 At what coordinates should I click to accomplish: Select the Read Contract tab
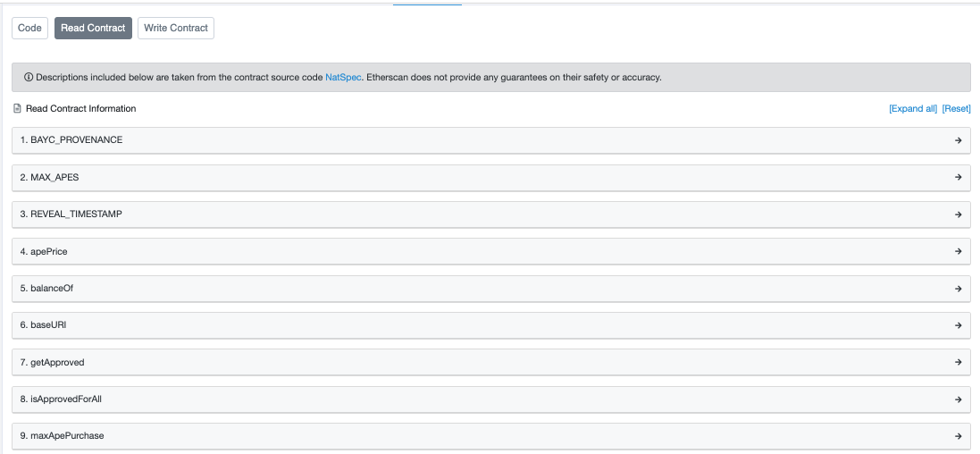pyautogui.click(x=93, y=28)
